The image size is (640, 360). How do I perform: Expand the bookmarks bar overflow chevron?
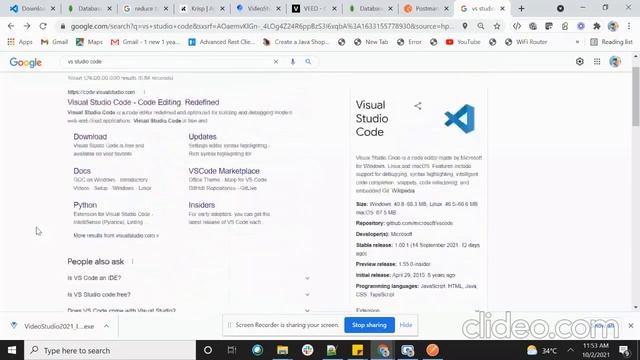(577, 42)
